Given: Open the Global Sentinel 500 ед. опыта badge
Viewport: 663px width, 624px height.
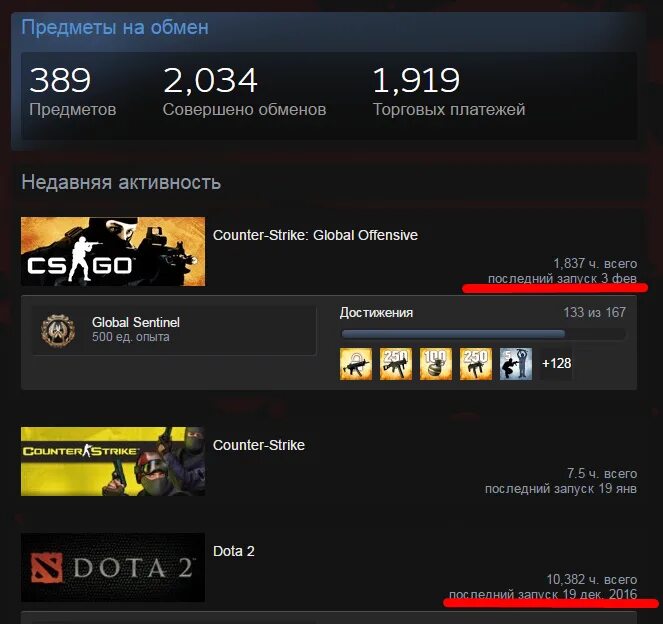Looking at the screenshot, I should click(174, 330).
